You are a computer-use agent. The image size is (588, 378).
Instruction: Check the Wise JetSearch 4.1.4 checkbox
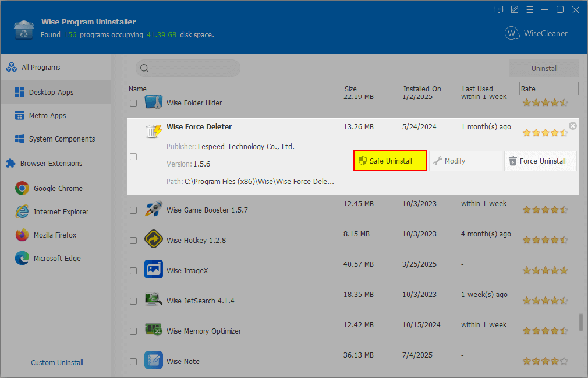coord(133,301)
